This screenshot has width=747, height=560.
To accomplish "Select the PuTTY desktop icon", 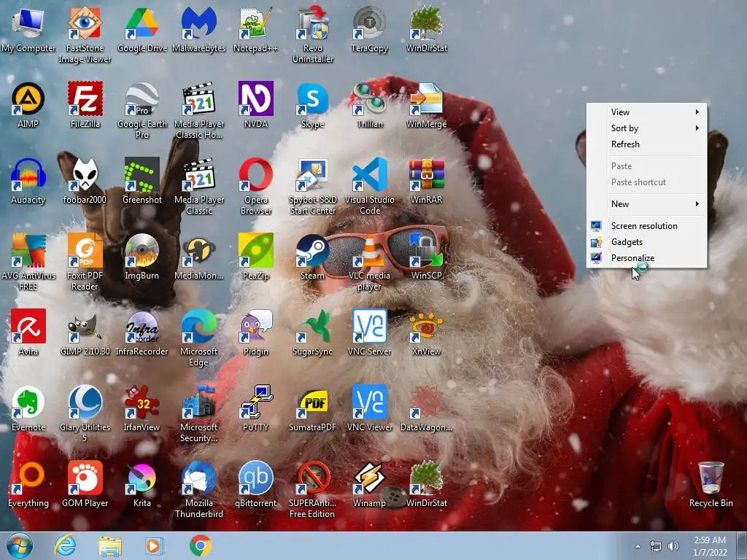I will pyautogui.click(x=255, y=408).
